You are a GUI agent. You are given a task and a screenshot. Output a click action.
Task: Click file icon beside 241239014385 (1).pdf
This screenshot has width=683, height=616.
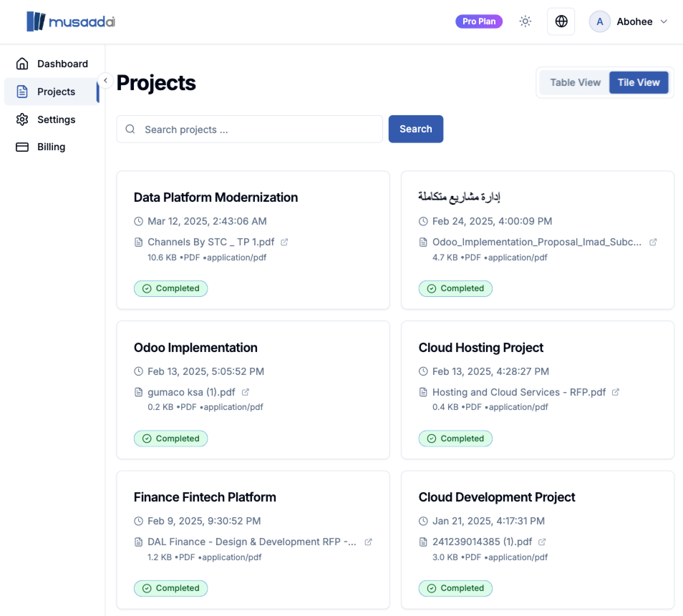[423, 542]
